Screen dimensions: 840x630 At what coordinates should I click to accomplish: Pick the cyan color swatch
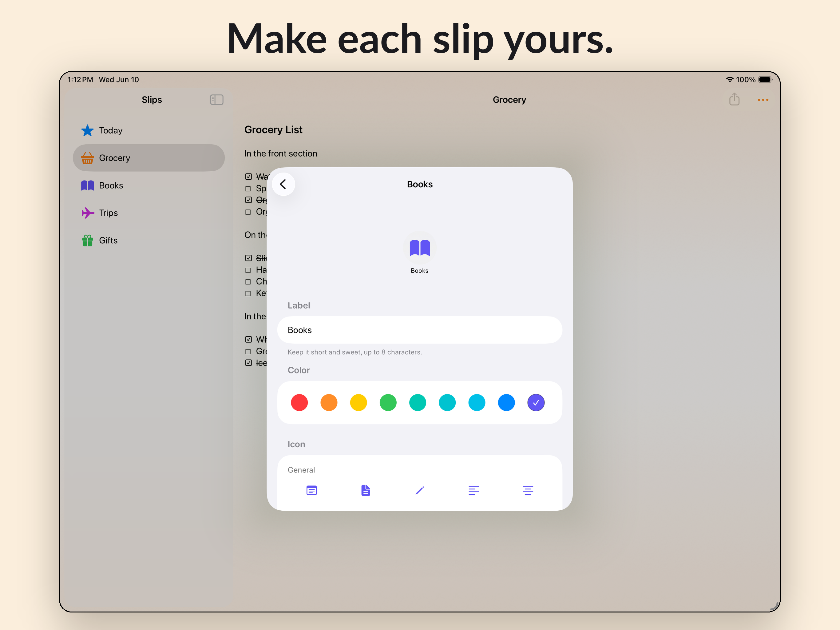pos(477,402)
